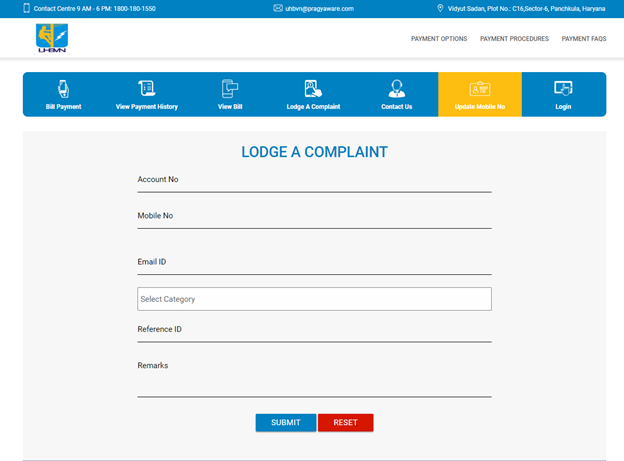Click the Vidyut Sadan address text

(526, 8)
